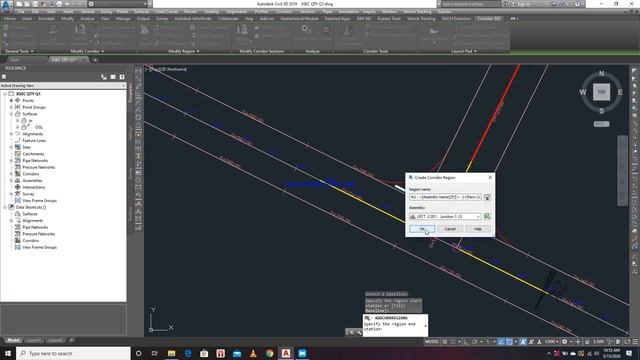
Task: Toggle MODEL space button in status bar
Action: 432,342
